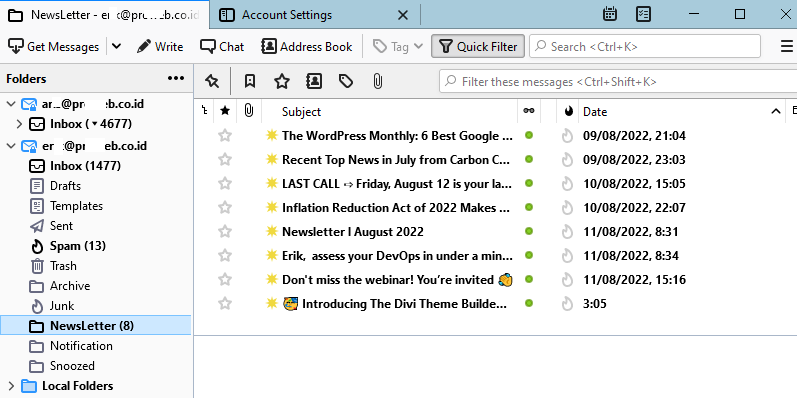Open Don't miss the webinar message
Screen dimensions: 797x398
(397, 280)
